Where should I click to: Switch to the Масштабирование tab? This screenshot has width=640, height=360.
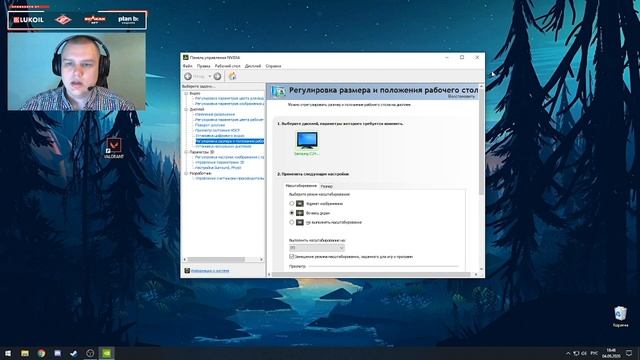(301, 186)
